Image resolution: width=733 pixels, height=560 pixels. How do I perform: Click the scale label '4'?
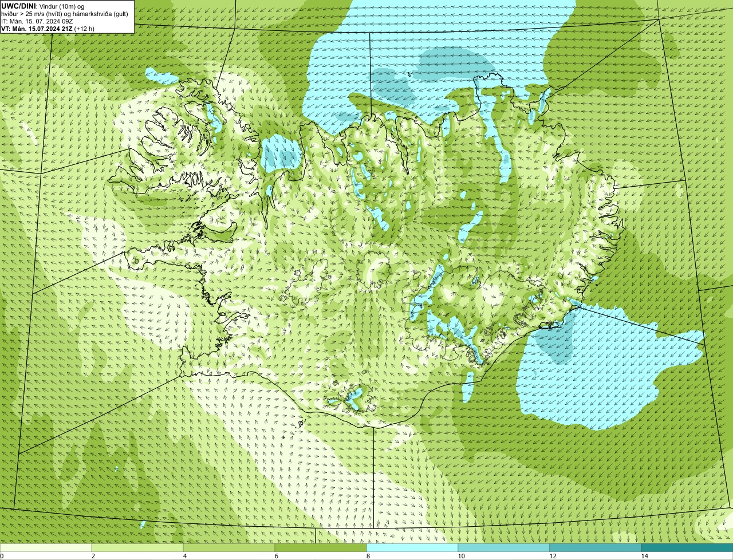point(184,556)
